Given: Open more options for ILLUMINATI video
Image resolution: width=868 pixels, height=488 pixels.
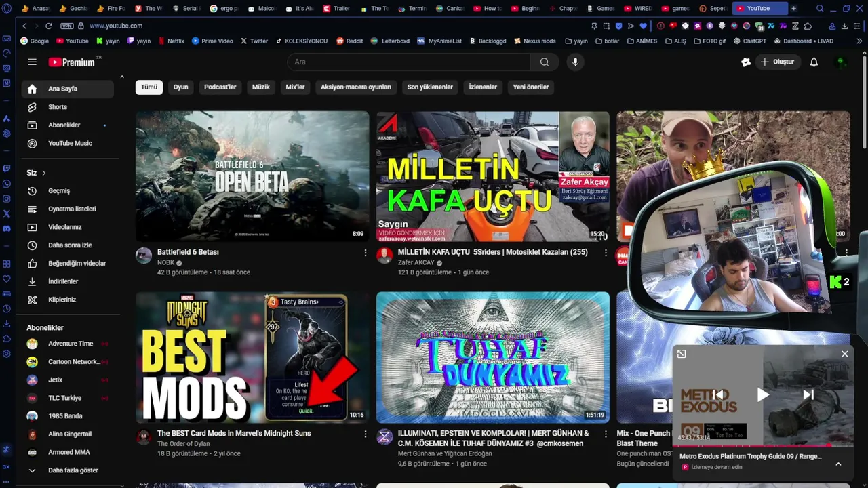Looking at the screenshot, I should 606,434.
